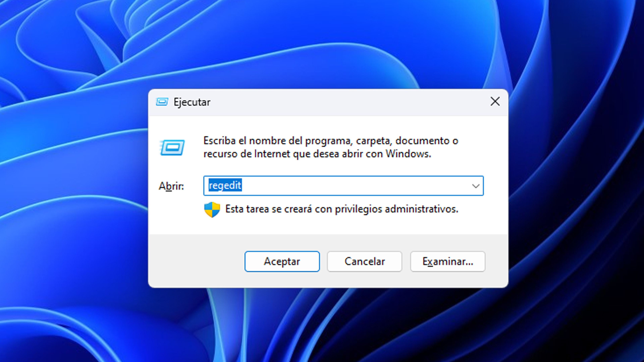644x362 pixels.
Task: Click the administrative privileges notice text
Action: (x=341, y=209)
